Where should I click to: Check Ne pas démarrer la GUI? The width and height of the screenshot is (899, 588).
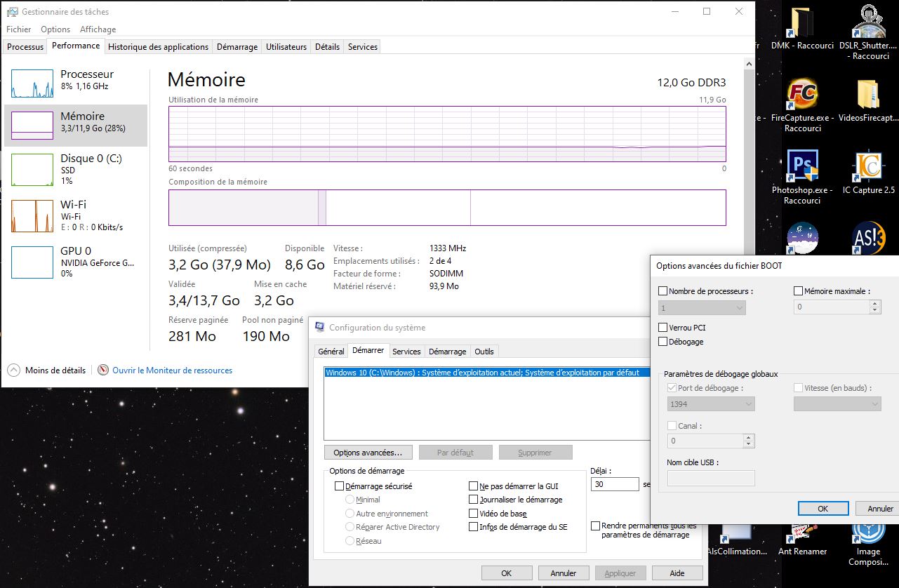[x=474, y=486]
